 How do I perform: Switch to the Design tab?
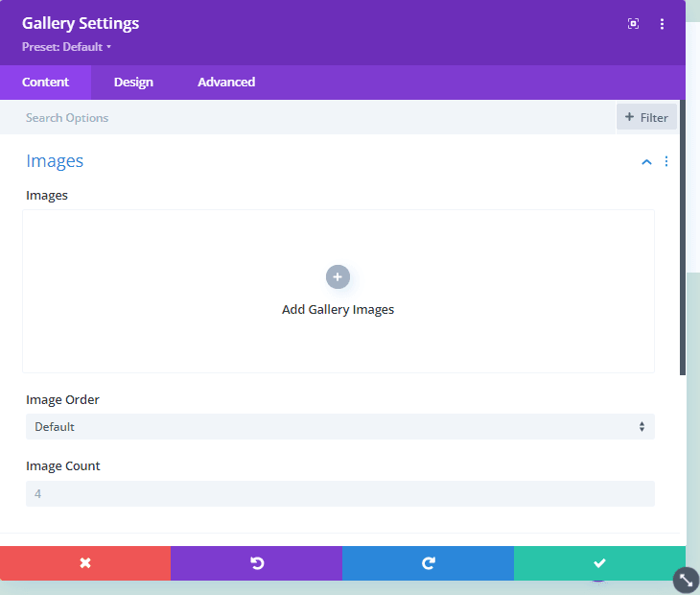point(133,83)
